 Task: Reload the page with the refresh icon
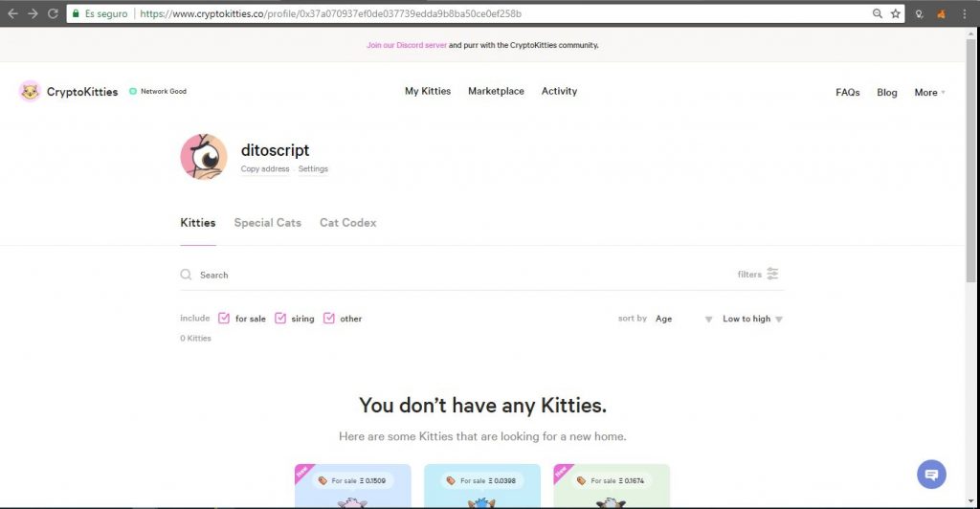[x=54, y=13]
